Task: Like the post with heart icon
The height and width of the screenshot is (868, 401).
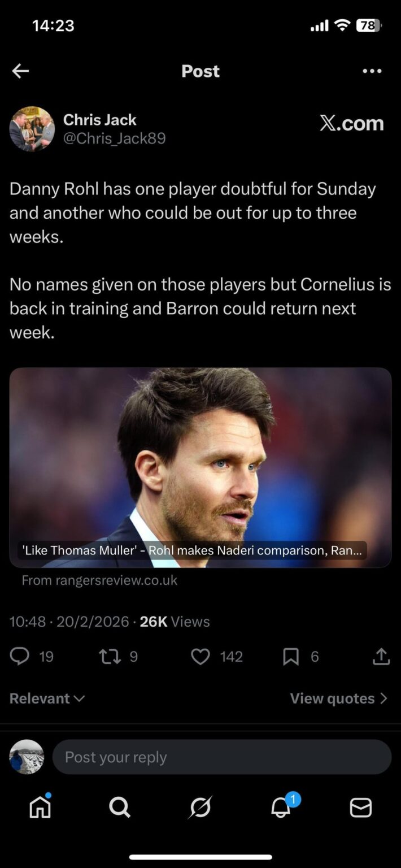Action: pyautogui.click(x=200, y=656)
